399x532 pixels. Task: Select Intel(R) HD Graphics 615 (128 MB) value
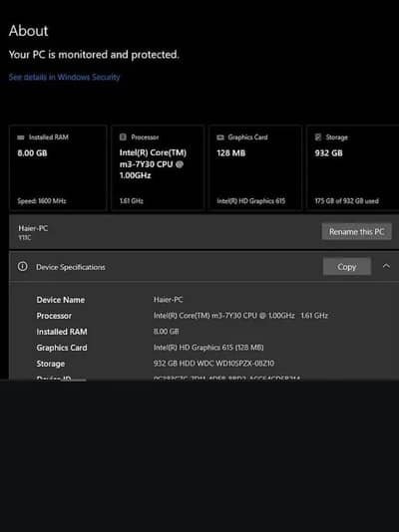(x=208, y=348)
